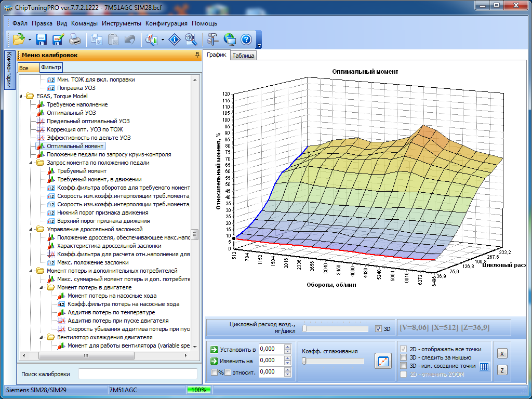Click the hammer and wrench settings icon
This screenshot has height=399, width=532.
(212, 39)
